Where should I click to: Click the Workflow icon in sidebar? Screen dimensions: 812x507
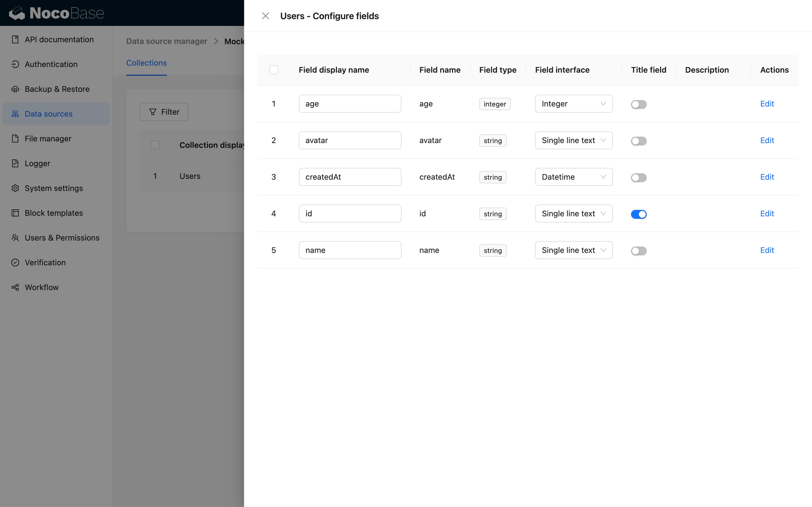(x=15, y=287)
